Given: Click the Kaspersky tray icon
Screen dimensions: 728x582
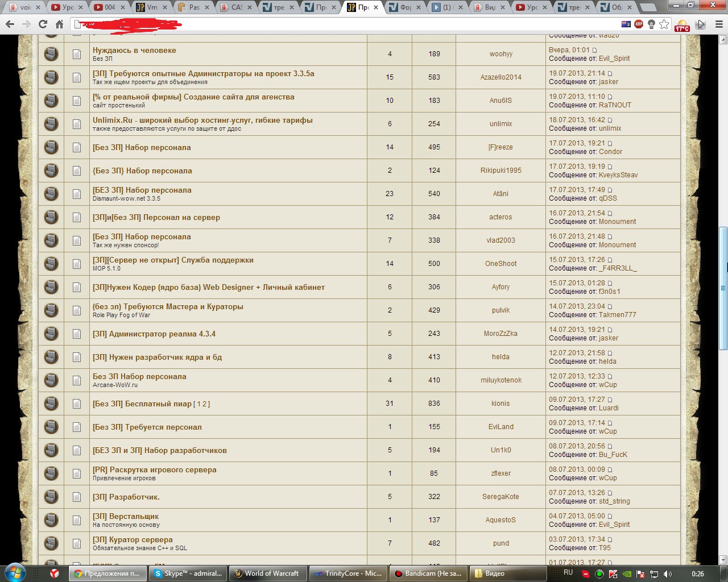Looking at the screenshot, I should [613, 573].
